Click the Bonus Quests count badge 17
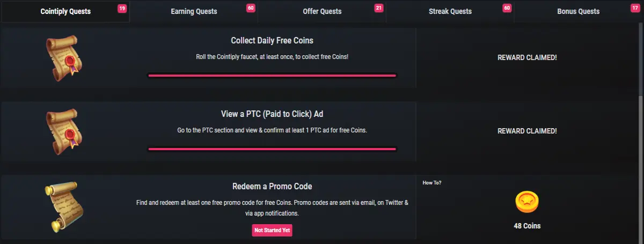The height and width of the screenshot is (244, 644). click(635, 8)
